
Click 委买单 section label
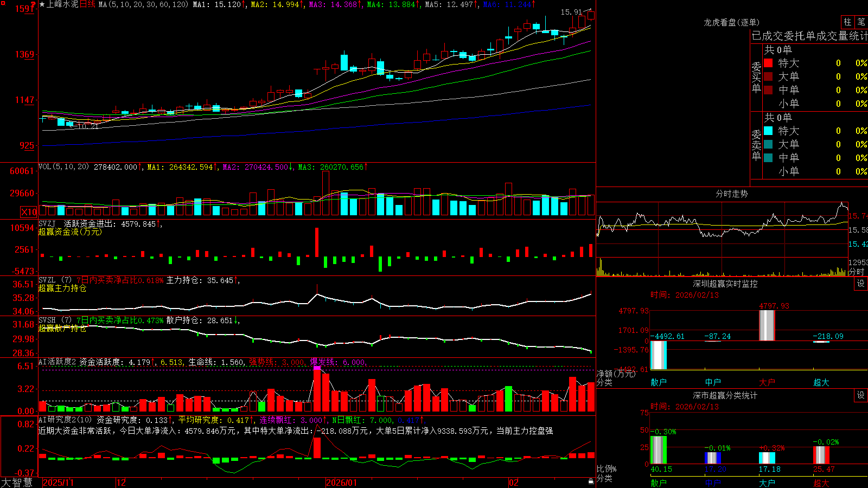click(x=756, y=78)
